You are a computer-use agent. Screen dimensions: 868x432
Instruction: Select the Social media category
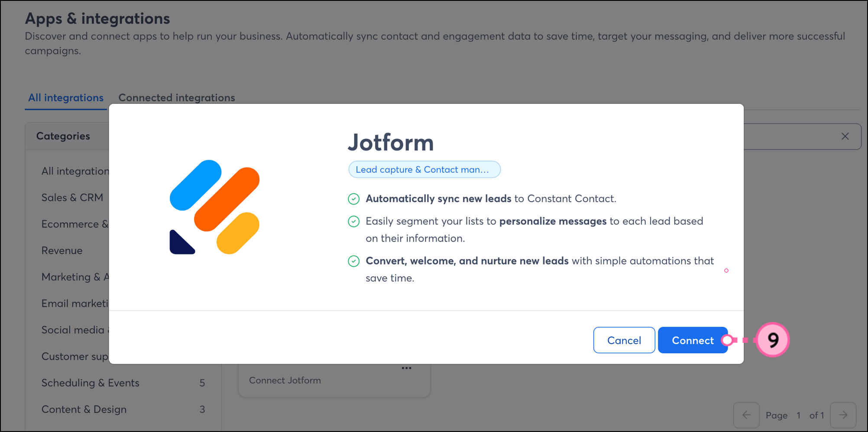(75, 330)
